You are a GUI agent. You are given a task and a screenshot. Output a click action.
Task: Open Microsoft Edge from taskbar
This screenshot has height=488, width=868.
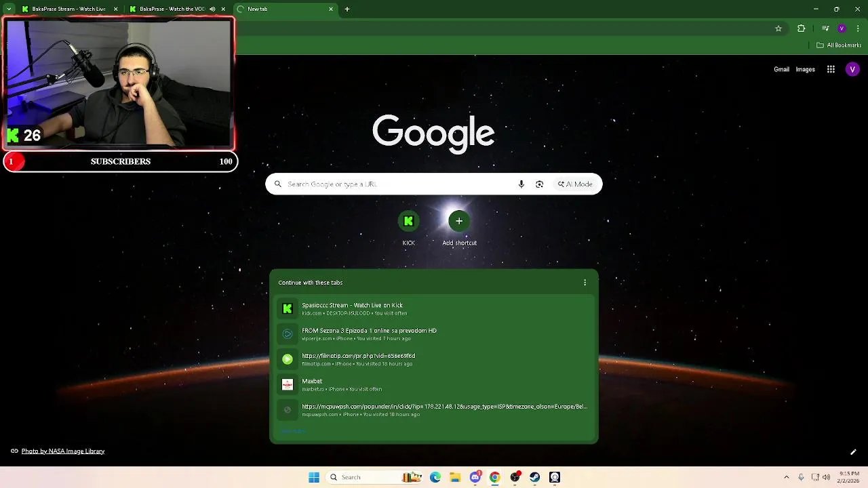[x=435, y=477]
